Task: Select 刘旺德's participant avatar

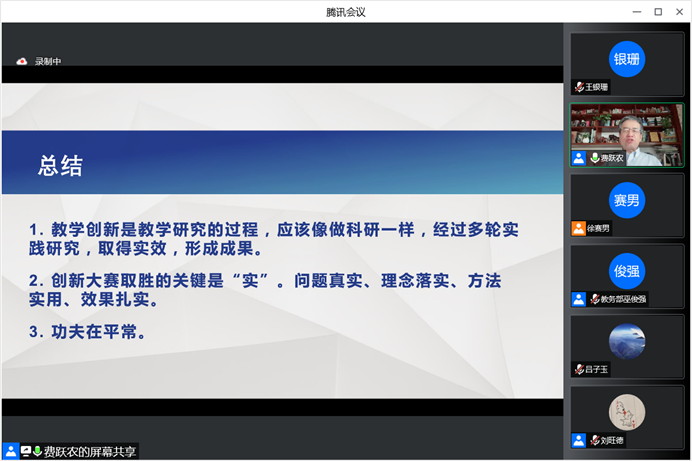Action: (627, 411)
